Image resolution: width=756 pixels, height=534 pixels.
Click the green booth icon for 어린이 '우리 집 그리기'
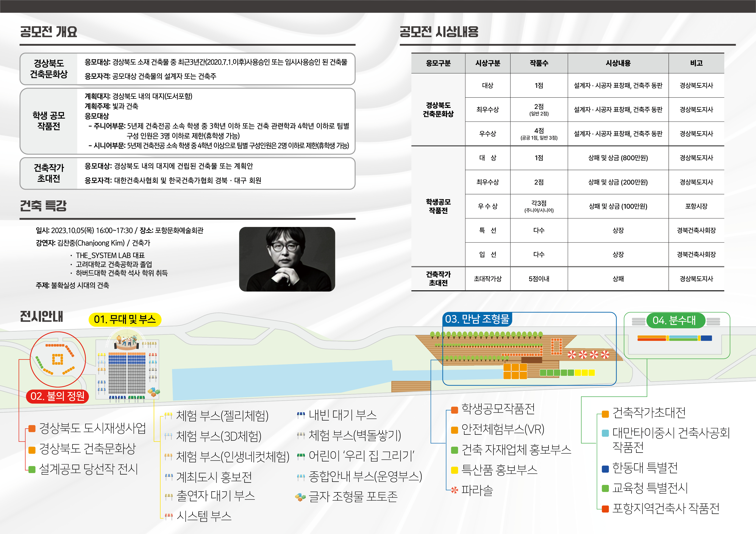[x=301, y=456]
